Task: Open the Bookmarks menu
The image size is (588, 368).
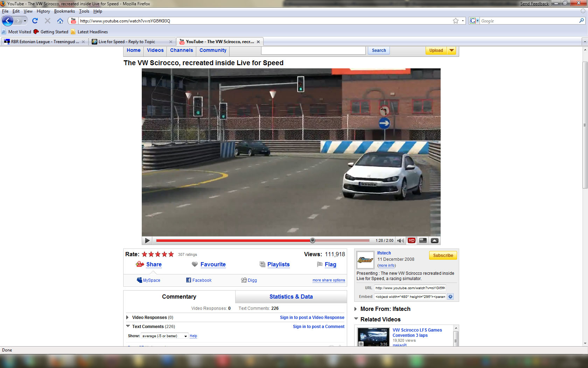Action: (x=64, y=11)
